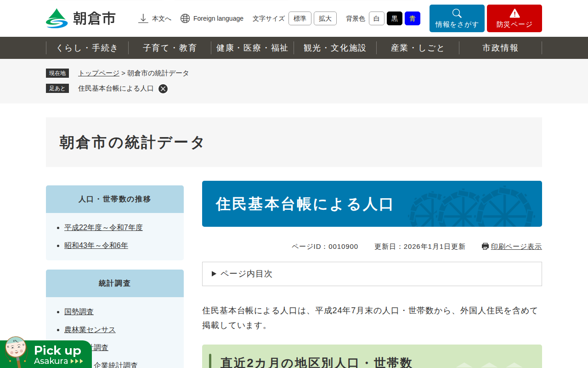The image size is (588, 368).
Task: Open the 市政情報 menu
Action: (500, 48)
